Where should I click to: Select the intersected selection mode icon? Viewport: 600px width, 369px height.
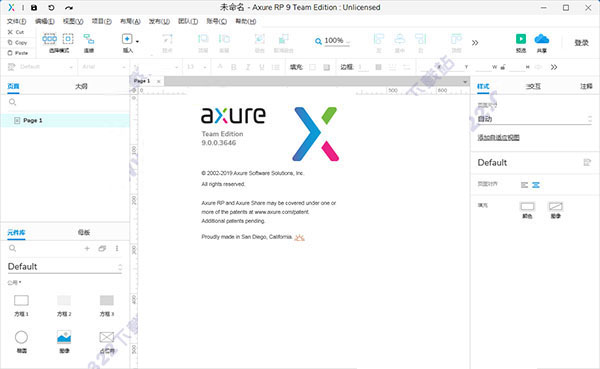49,39
